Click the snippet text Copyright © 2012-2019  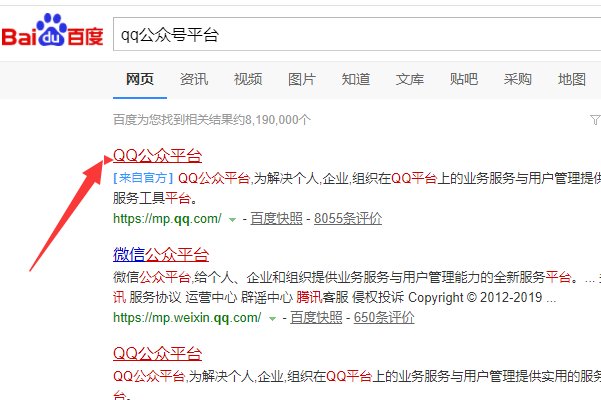pyautogui.click(x=475, y=297)
